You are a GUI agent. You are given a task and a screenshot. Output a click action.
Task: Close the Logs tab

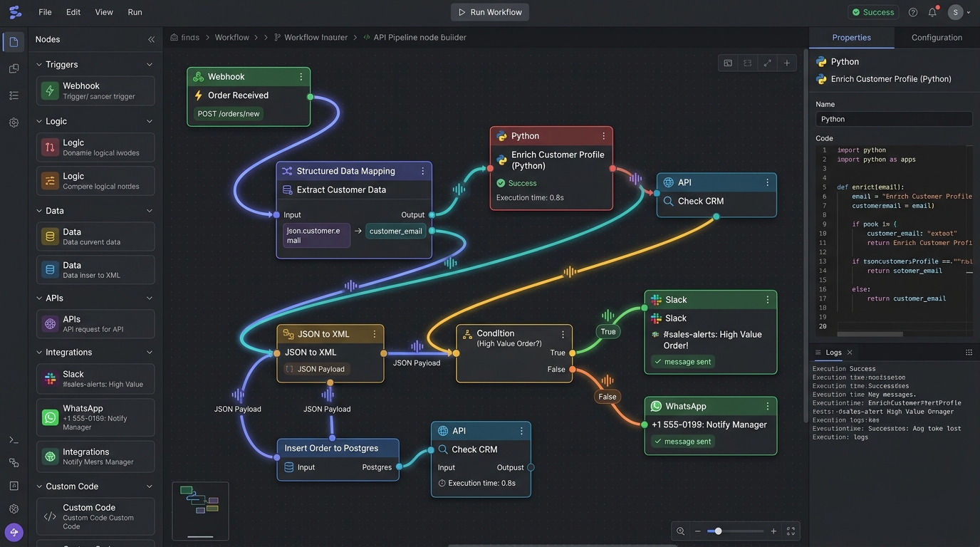pos(850,353)
